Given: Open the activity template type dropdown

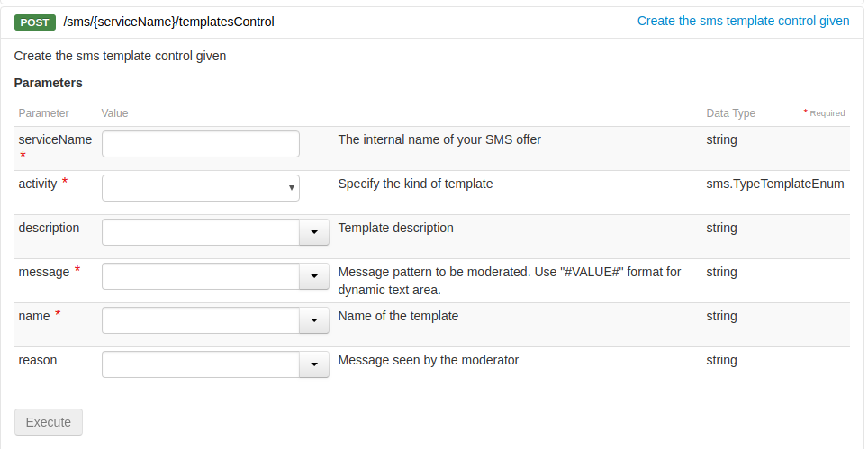Looking at the screenshot, I should point(200,188).
